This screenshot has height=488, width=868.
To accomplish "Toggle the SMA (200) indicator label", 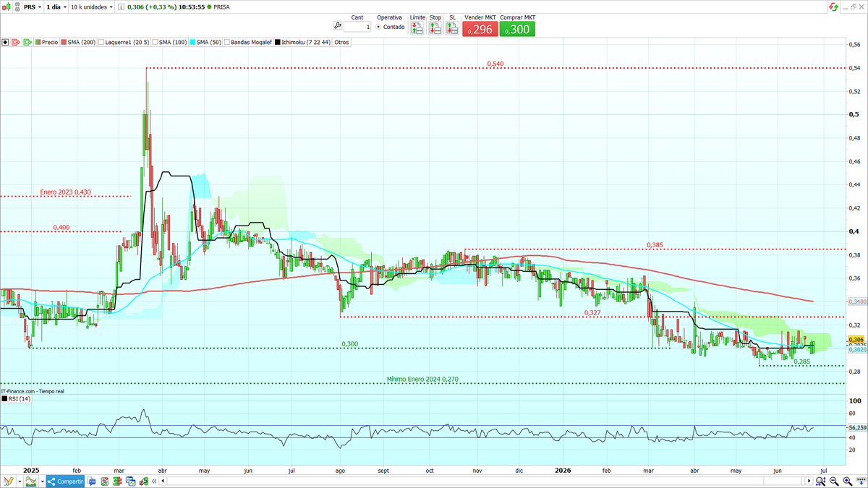I will (x=81, y=42).
